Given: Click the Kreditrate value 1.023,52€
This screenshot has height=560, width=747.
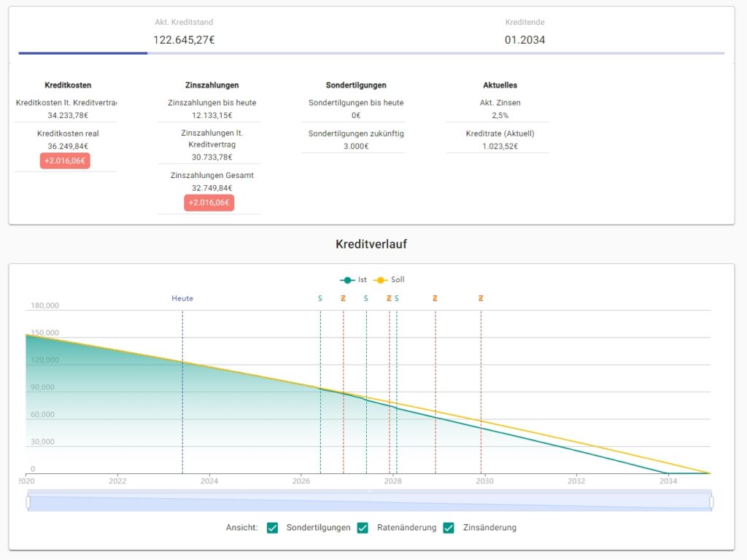Looking at the screenshot, I should coord(500,146).
